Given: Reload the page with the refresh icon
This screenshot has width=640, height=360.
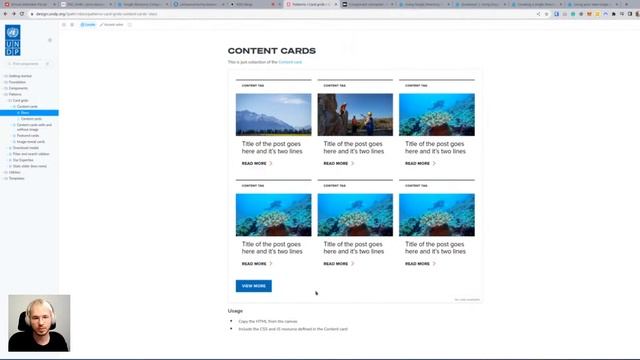Looking at the screenshot, I should click(x=22, y=14).
